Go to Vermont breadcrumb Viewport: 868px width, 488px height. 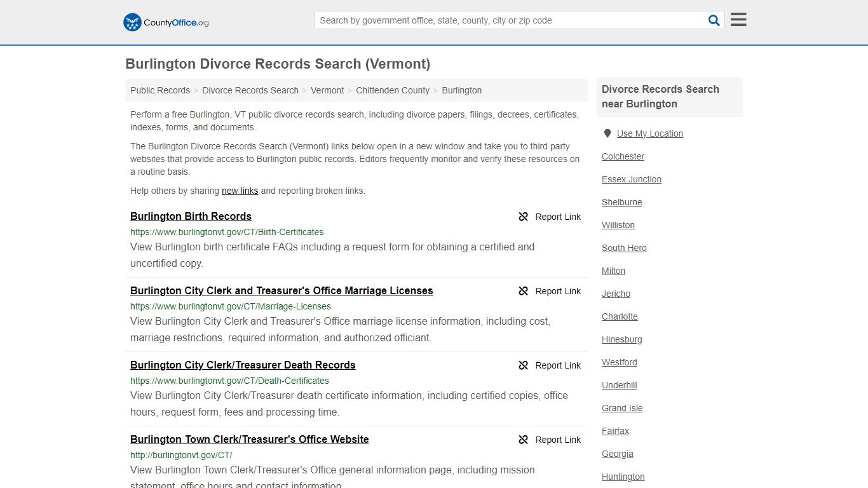327,90
